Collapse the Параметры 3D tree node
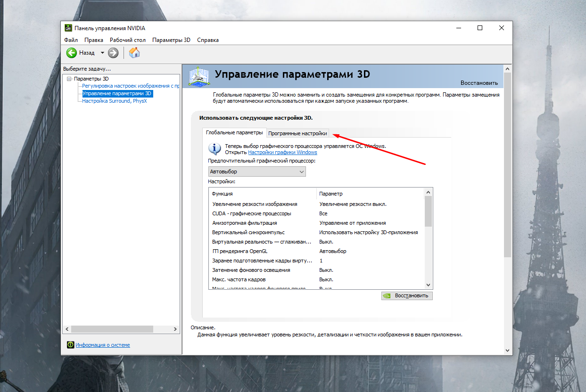The image size is (586, 392). (x=69, y=79)
